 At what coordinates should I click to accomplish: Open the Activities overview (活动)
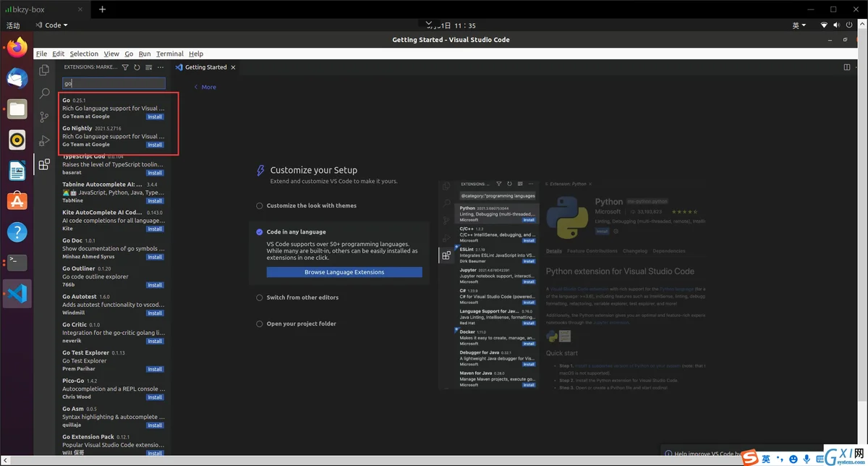pyautogui.click(x=13, y=25)
